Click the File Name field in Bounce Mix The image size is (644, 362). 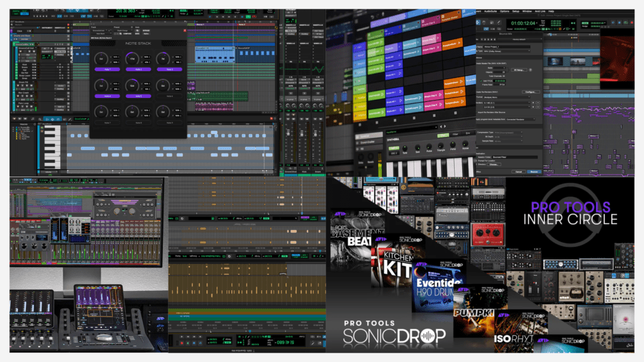click(x=506, y=47)
